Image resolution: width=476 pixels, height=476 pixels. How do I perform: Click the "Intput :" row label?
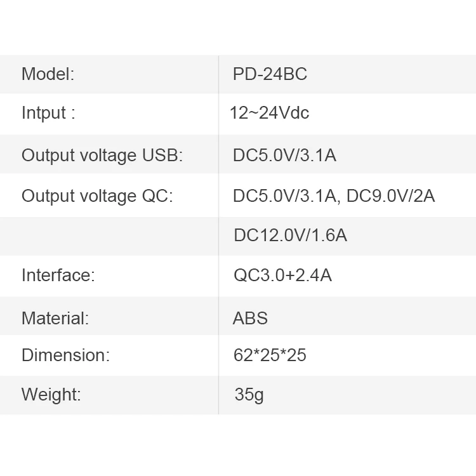click(x=48, y=113)
